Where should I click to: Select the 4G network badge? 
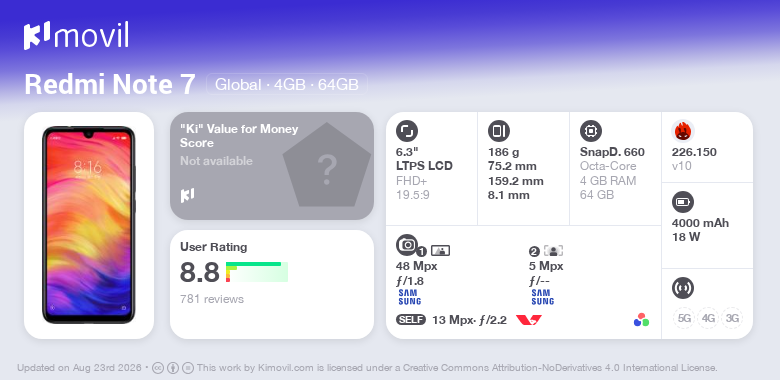[x=708, y=318]
